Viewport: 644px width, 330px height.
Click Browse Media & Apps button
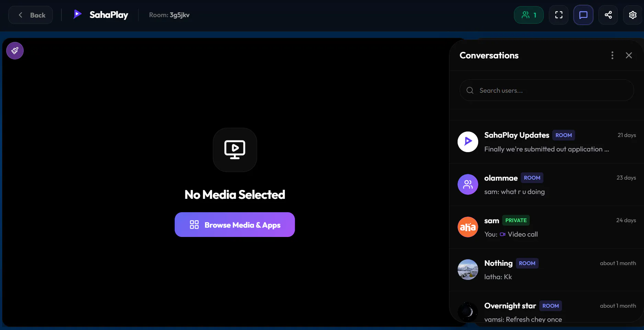(235, 225)
